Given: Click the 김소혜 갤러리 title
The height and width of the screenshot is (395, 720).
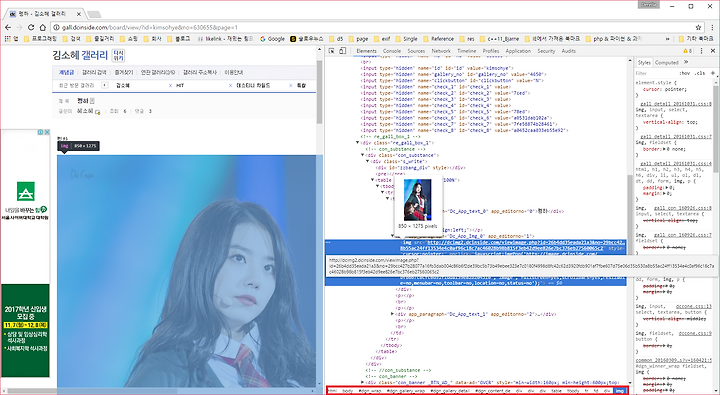Looking at the screenshot, I should tap(80, 56).
